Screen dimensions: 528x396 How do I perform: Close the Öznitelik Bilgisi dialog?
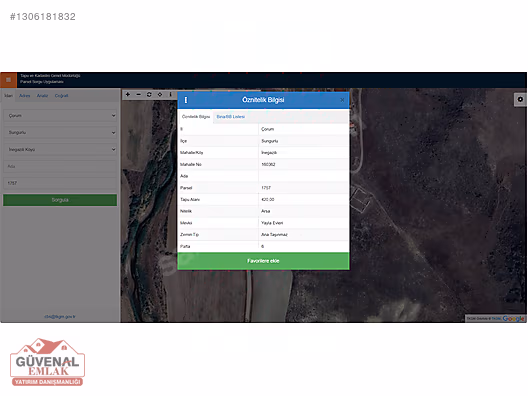[x=342, y=100]
